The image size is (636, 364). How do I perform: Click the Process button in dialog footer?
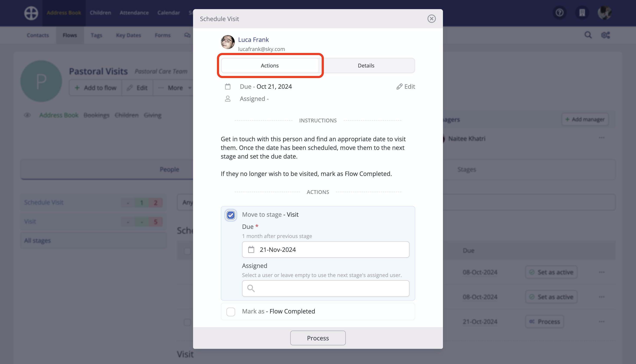coord(318,338)
